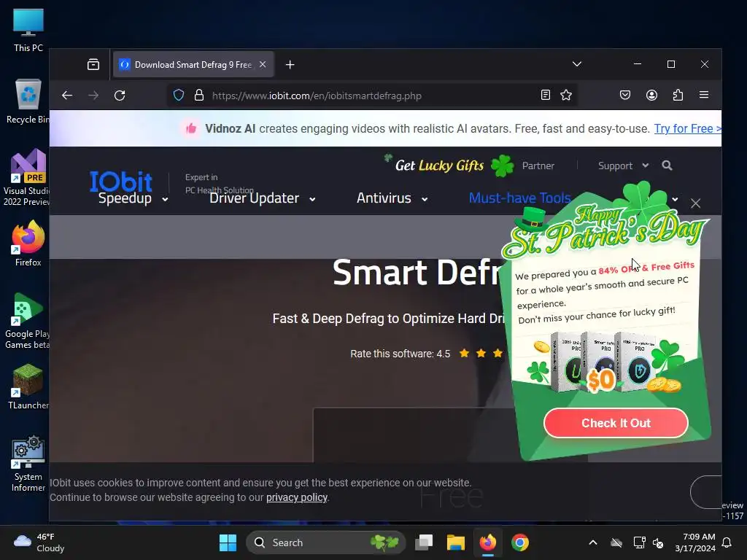Click the muted volume tray icon
The height and width of the screenshot is (560, 747).
coord(658,542)
